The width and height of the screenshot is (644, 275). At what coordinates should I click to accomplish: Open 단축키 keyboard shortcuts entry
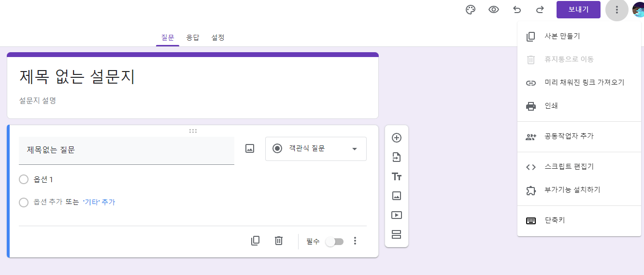pyautogui.click(x=579, y=220)
